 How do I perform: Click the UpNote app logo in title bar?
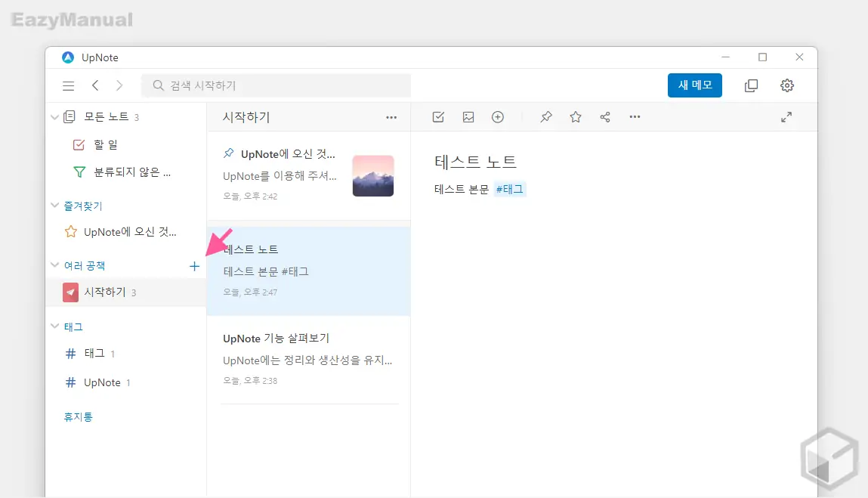pos(68,57)
